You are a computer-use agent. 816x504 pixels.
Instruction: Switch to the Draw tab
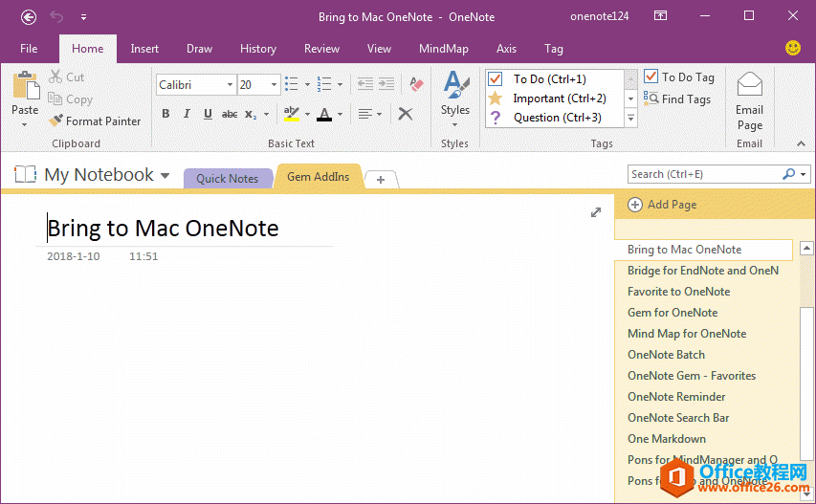click(199, 49)
